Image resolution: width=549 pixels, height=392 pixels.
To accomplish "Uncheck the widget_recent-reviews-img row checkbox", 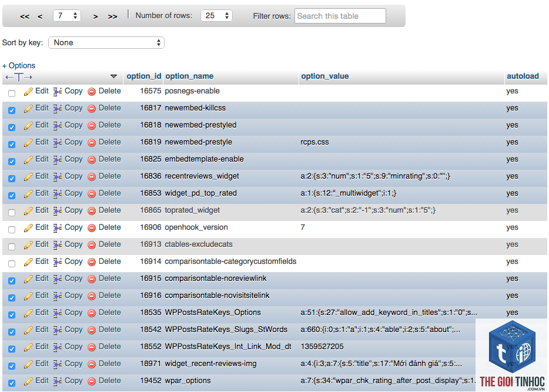I will tap(12, 366).
